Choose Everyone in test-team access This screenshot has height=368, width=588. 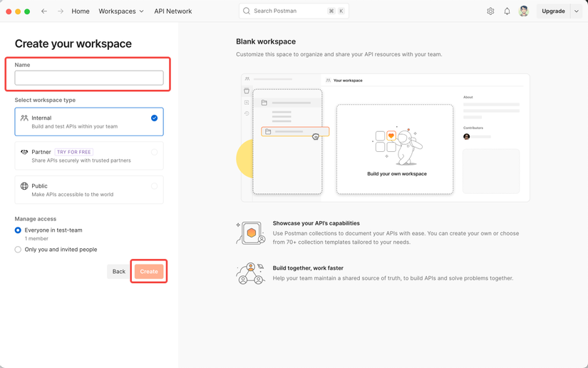[18, 230]
